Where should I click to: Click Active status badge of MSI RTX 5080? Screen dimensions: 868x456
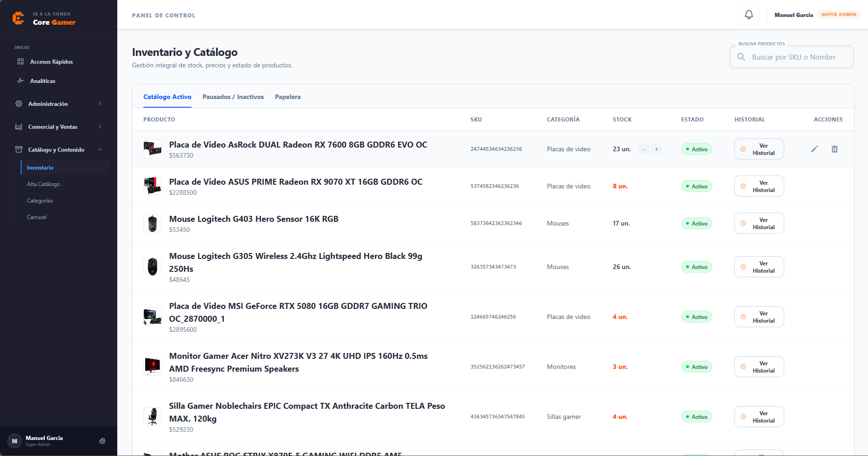[x=697, y=317]
